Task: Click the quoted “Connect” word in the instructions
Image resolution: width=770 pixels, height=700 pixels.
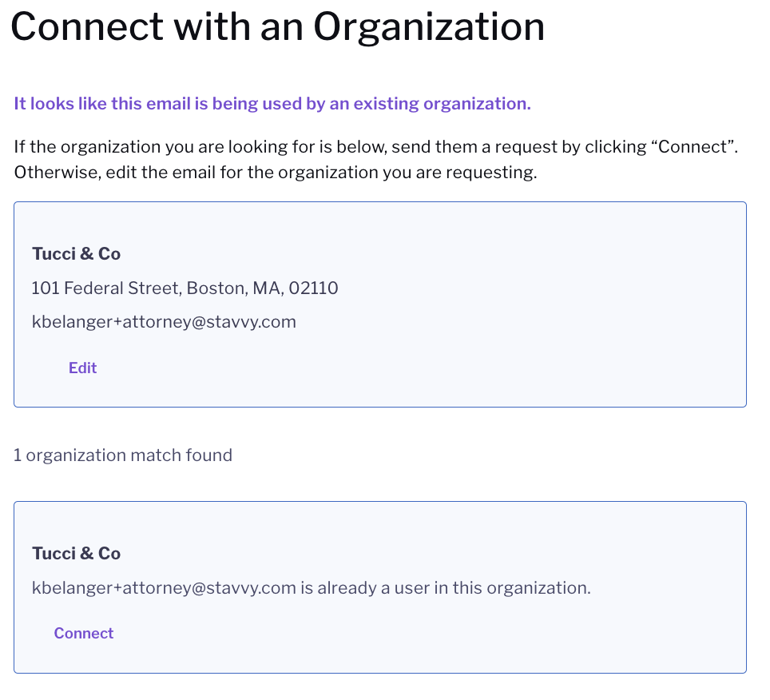Action: pyautogui.click(x=694, y=147)
